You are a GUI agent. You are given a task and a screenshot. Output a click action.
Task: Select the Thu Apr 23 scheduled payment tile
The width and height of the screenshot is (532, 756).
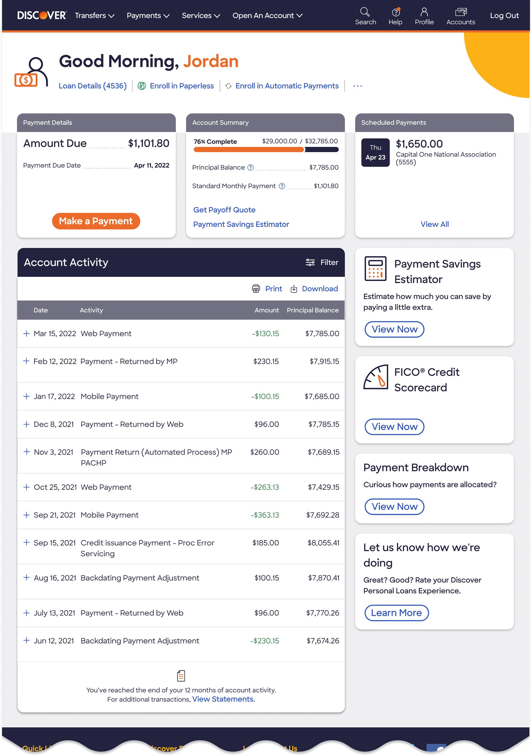coord(375,152)
